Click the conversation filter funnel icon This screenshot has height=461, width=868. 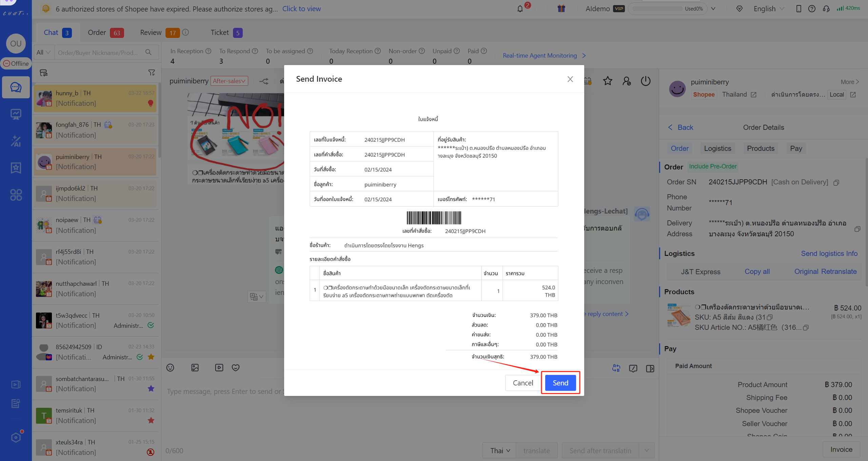(152, 73)
